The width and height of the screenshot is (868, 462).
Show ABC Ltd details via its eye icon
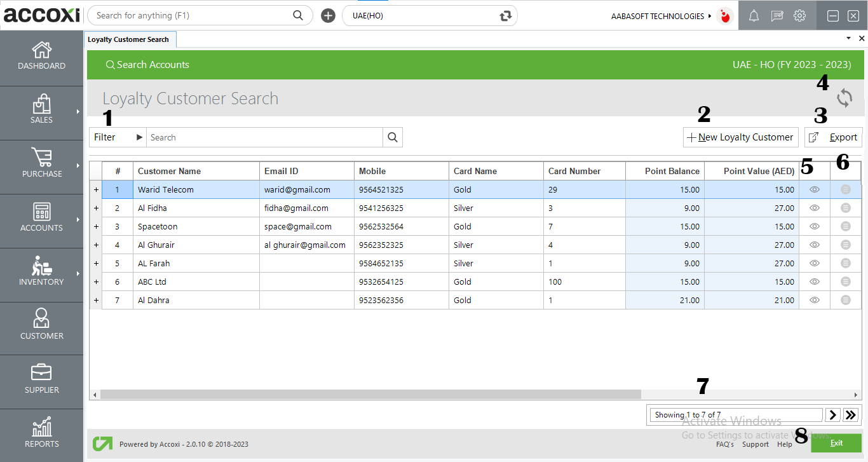pos(814,282)
